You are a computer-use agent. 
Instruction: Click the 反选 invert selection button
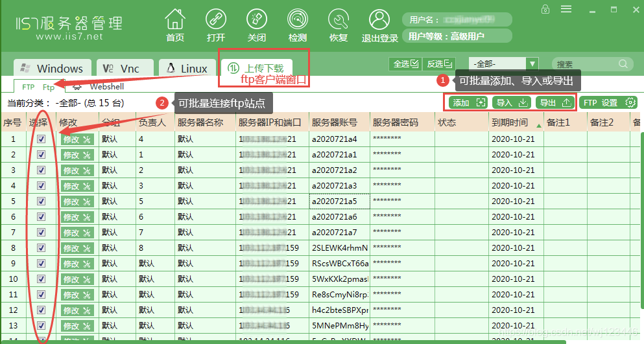[439, 63]
